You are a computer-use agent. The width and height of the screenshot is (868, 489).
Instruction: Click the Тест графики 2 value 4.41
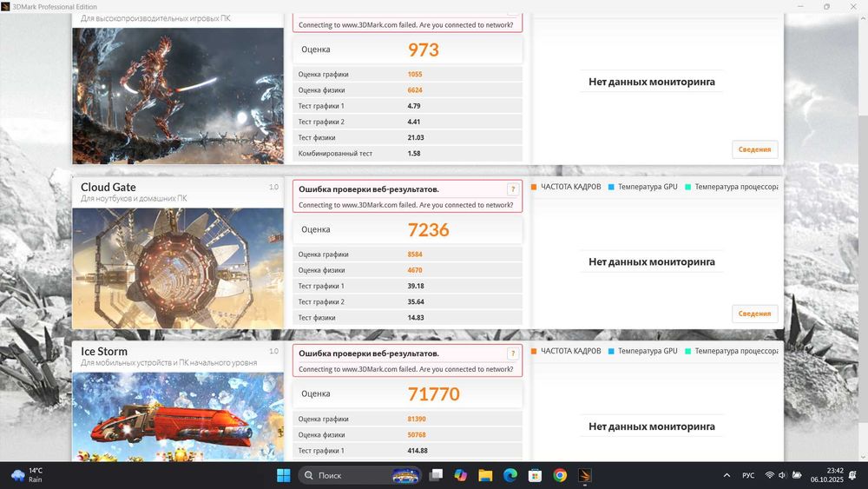click(x=413, y=122)
